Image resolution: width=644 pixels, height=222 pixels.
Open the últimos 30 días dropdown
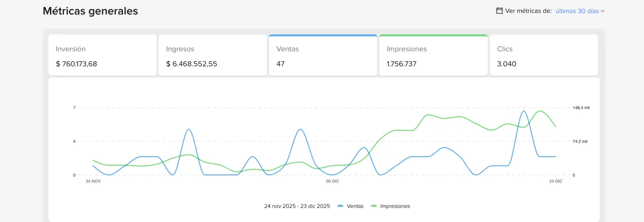click(580, 11)
